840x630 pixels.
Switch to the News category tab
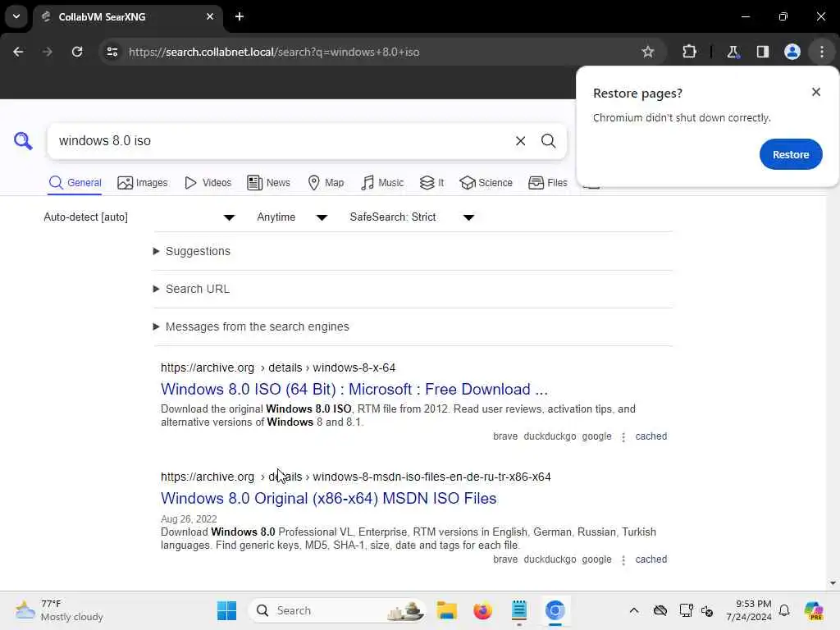coord(268,183)
